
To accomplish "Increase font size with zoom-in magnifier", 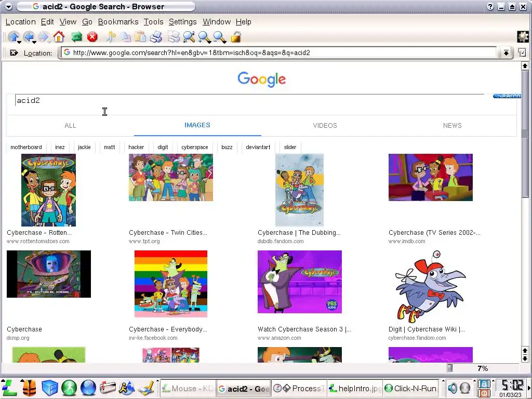I will [205, 37].
